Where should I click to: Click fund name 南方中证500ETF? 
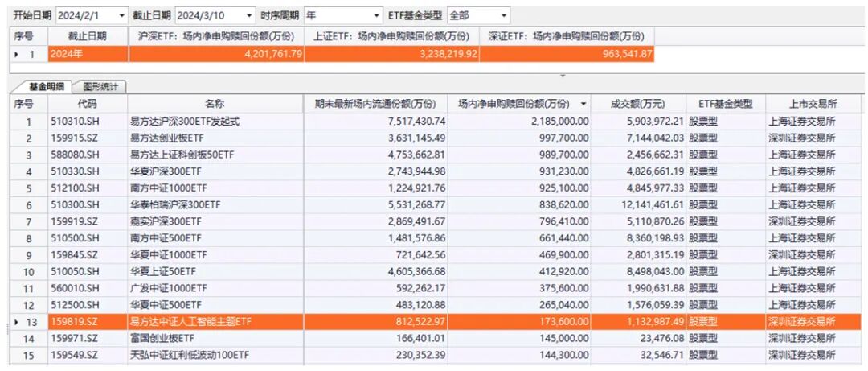(166, 238)
